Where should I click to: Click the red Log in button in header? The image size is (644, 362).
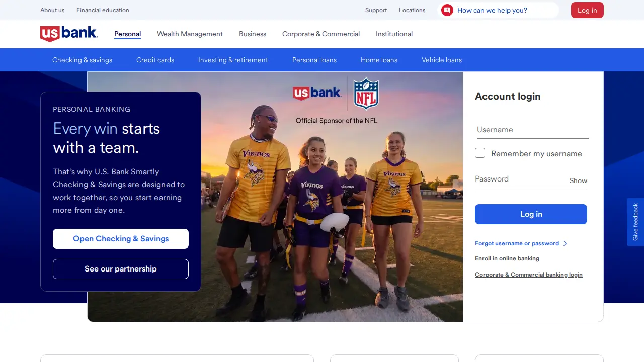tap(587, 10)
